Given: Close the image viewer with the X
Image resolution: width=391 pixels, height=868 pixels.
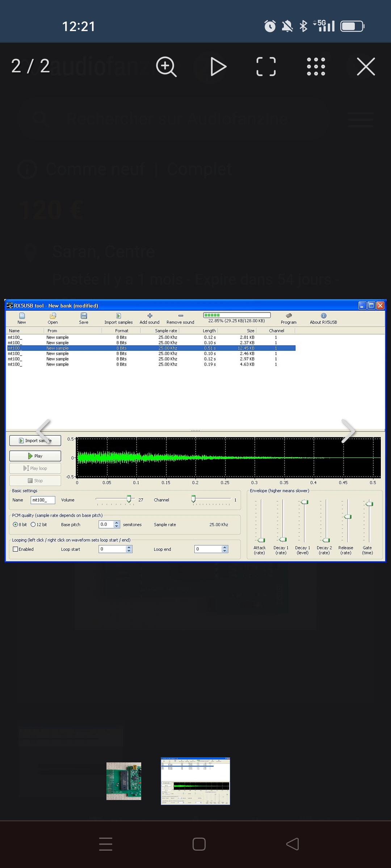Looking at the screenshot, I should (366, 67).
